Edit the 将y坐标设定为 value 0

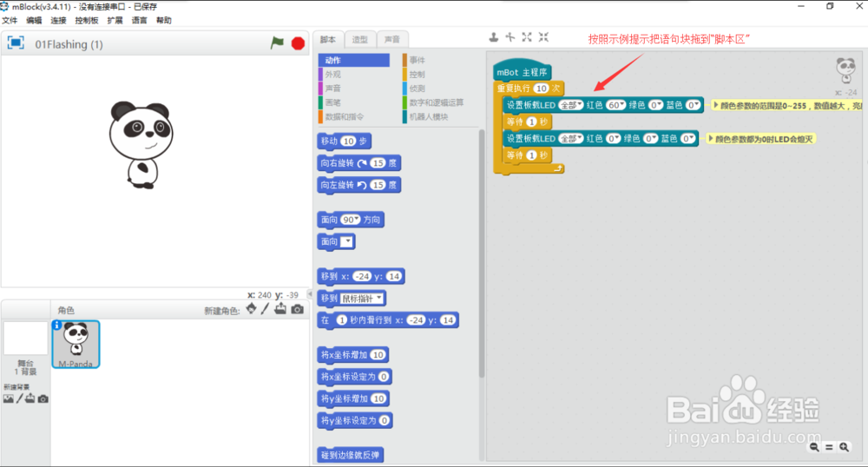(x=384, y=420)
